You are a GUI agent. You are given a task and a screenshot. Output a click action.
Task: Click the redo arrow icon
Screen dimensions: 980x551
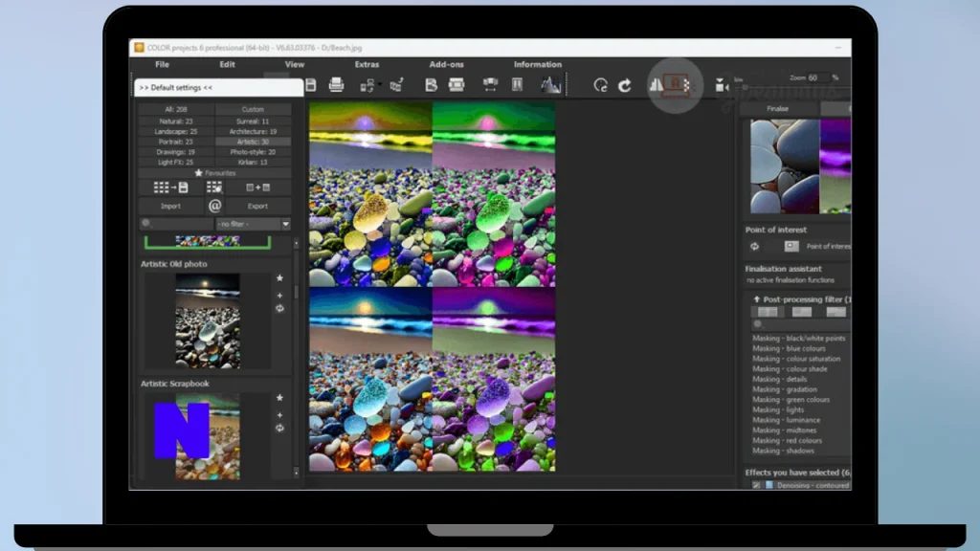pyautogui.click(x=624, y=85)
